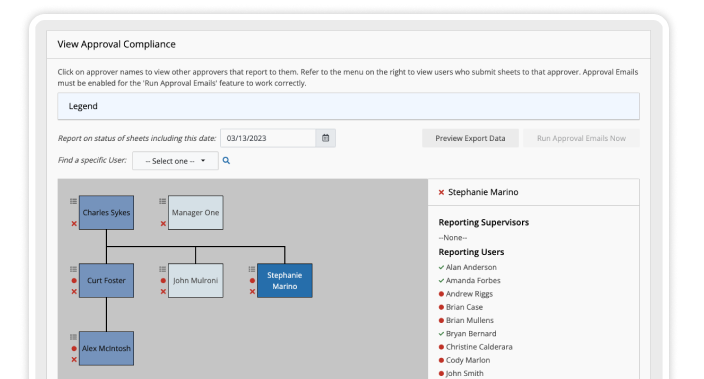Screen dimensions: 704x379
Task: Click the magnifier search icon beside user dropdown
Action: pos(226,161)
